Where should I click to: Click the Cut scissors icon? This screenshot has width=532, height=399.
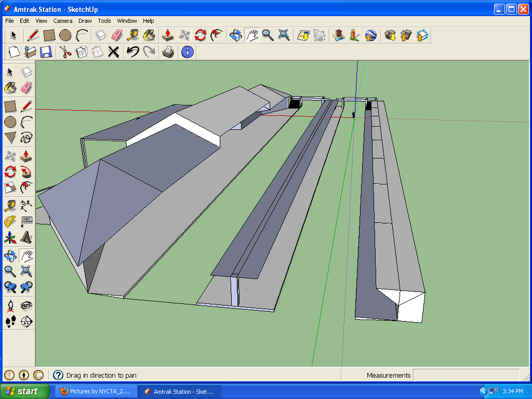pos(65,52)
